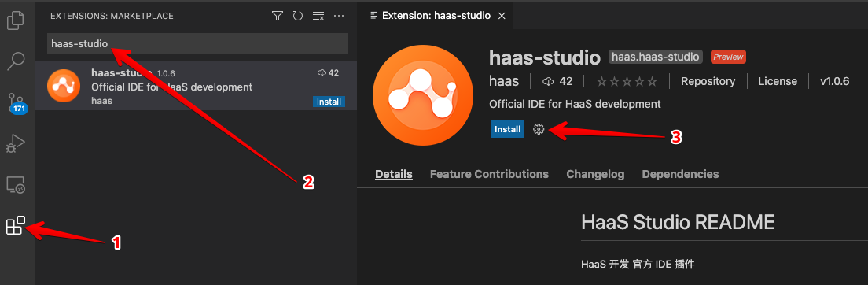Switch to the Details tab

(x=394, y=174)
